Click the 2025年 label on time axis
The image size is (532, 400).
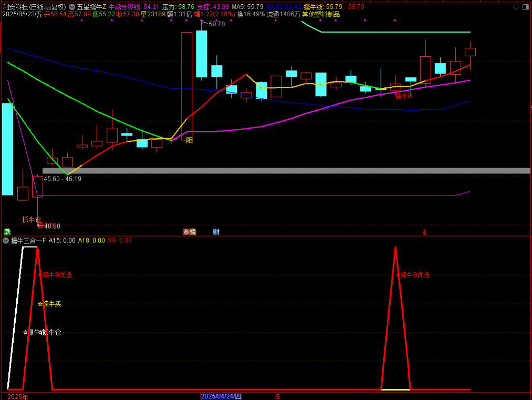[18, 396]
